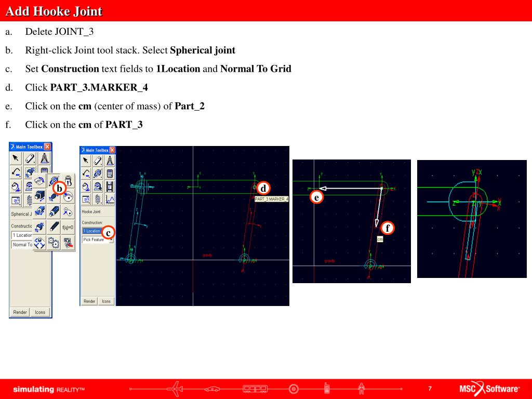Hit the Undo arrow icon in the left toolbox
The image size is (532, 399).
coord(16,172)
